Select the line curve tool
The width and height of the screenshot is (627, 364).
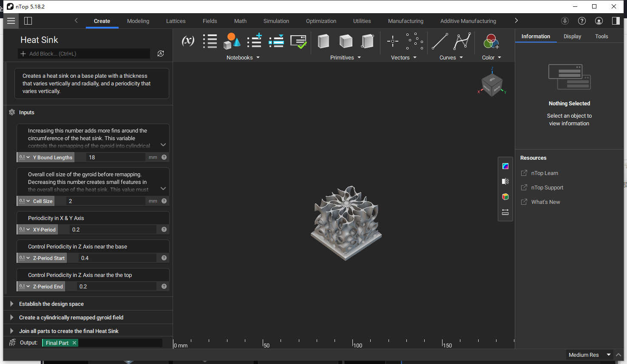click(440, 41)
